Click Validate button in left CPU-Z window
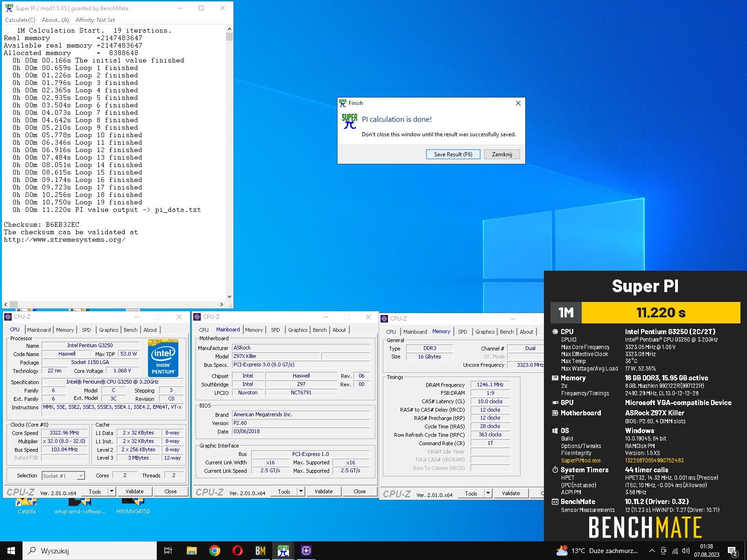 coord(134,491)
